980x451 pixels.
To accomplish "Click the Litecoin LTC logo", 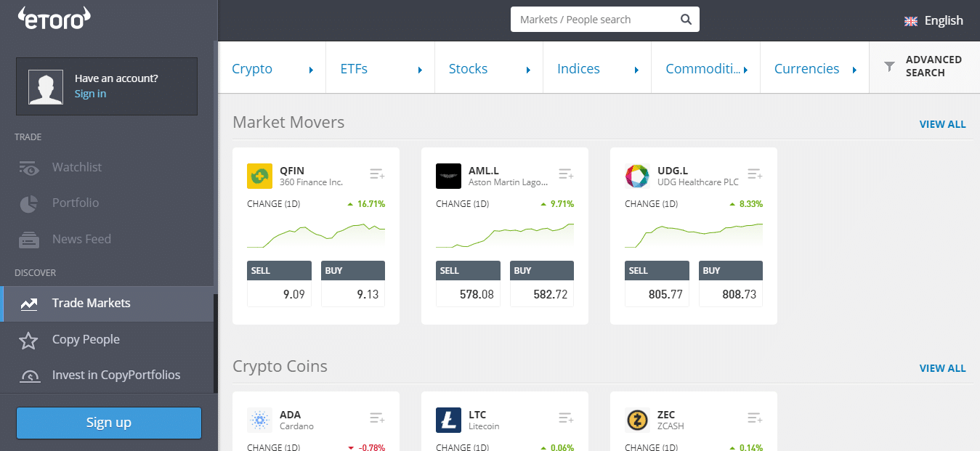I will click(449, 420).
